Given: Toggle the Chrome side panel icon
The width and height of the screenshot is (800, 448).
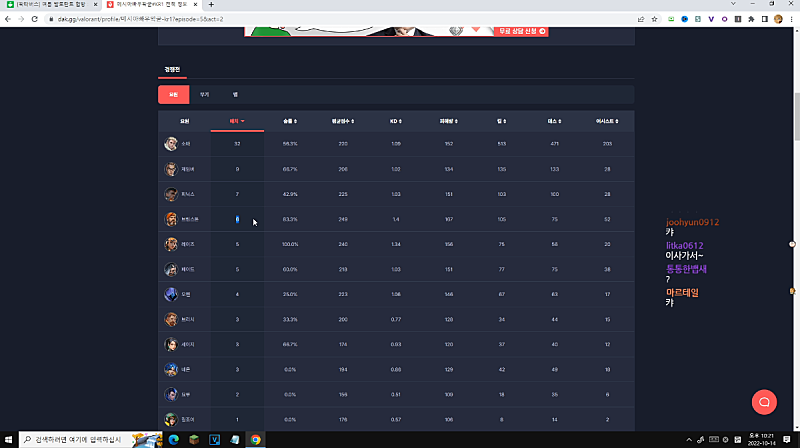Looking at the screenshot, I should [764, 19].
